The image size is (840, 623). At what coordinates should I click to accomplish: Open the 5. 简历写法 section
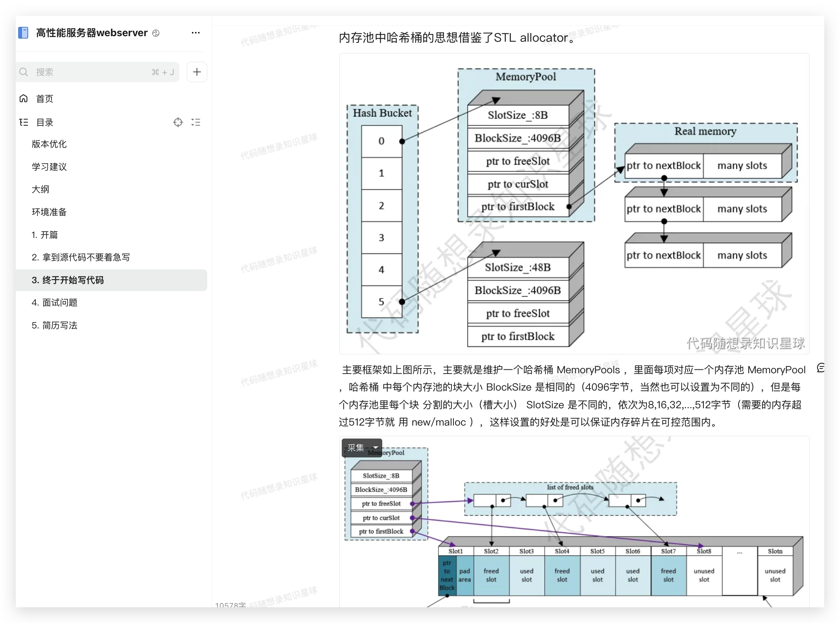click(55, 325)
